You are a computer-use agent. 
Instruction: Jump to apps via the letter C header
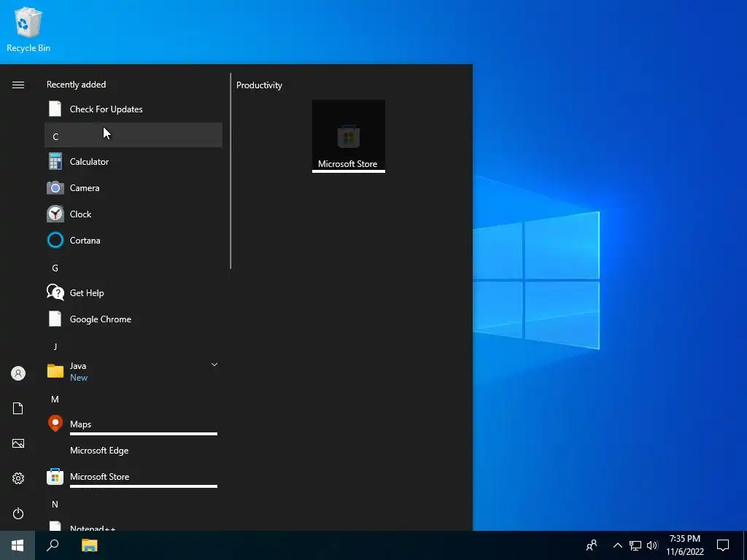[x=133, y=135]
